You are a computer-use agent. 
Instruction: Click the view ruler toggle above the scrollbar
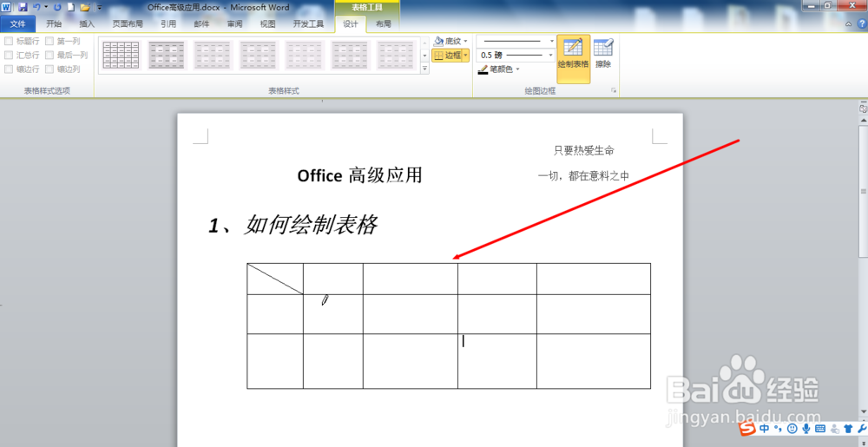click(x=863, y=109)
